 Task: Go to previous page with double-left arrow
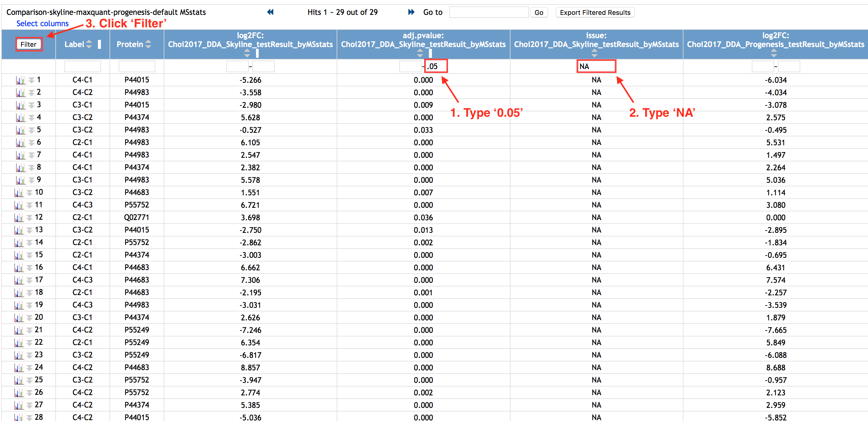tap(270, 12)
